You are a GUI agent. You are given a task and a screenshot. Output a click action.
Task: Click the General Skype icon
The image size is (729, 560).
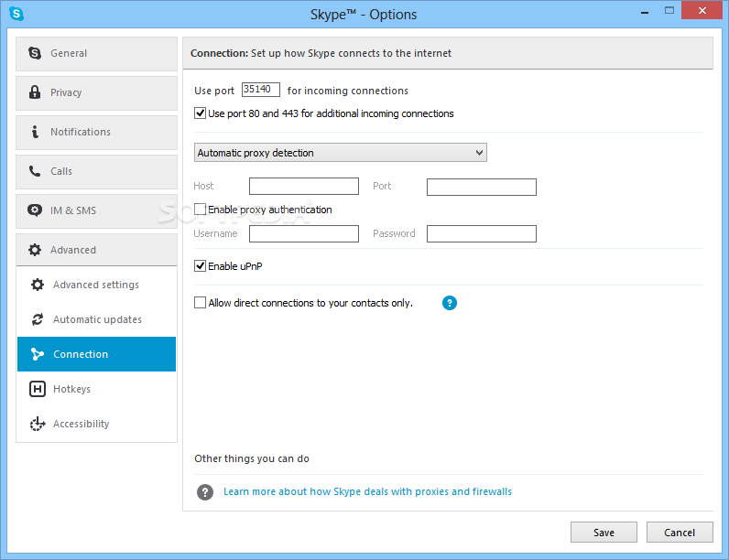(x=35, y=53)
